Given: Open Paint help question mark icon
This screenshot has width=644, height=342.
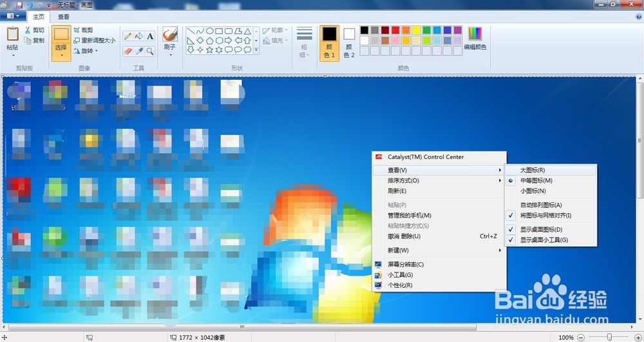Looking at the screenshot, I should 639,17.
